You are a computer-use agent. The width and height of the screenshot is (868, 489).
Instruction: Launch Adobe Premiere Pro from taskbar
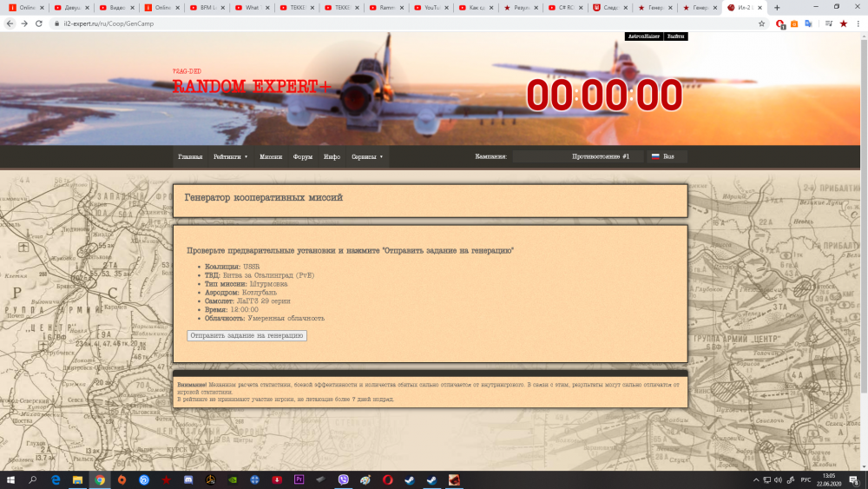(299, 480)
